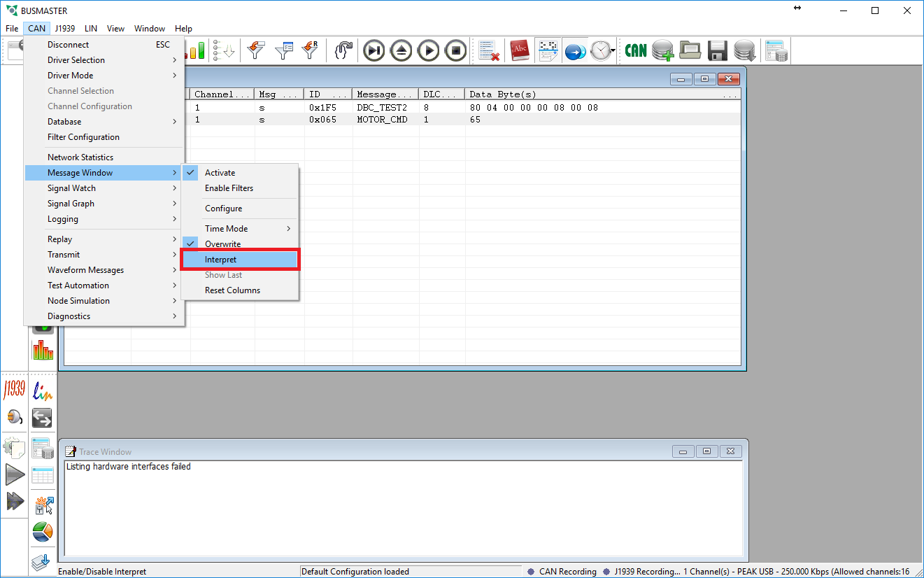Click the stacked layers download sidebar icon
Image resolution: width=924 pixels, height=578 pixels.
point(43,561)
